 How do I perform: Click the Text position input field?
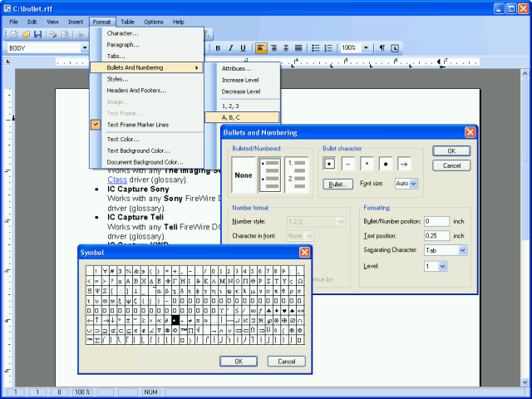[x=436, y=235]
